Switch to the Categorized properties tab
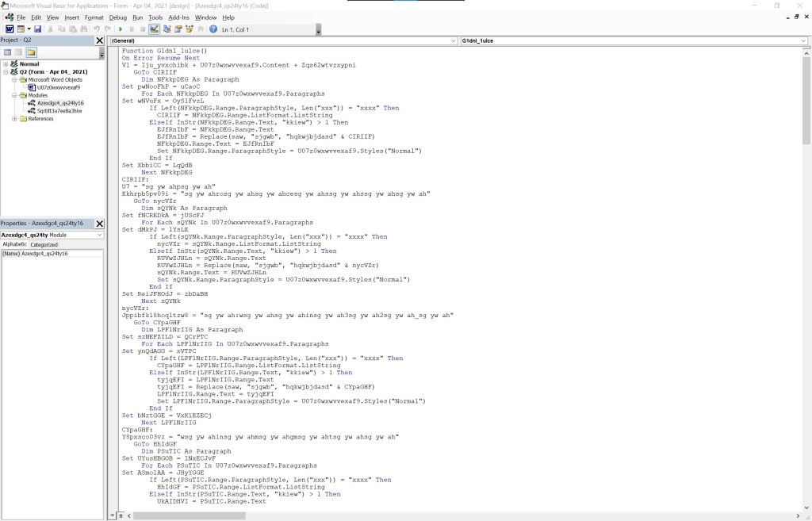Screen dimensions: 812x521 point(44,244)
